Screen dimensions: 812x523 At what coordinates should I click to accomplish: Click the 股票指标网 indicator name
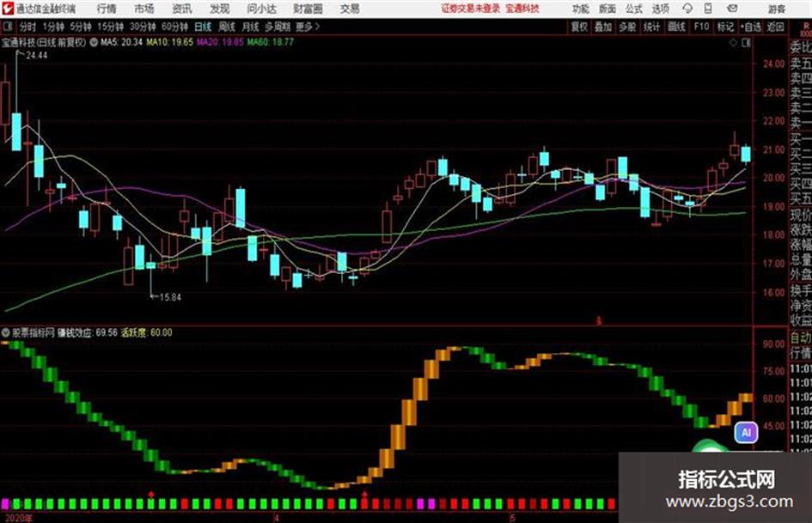point(34,332)
